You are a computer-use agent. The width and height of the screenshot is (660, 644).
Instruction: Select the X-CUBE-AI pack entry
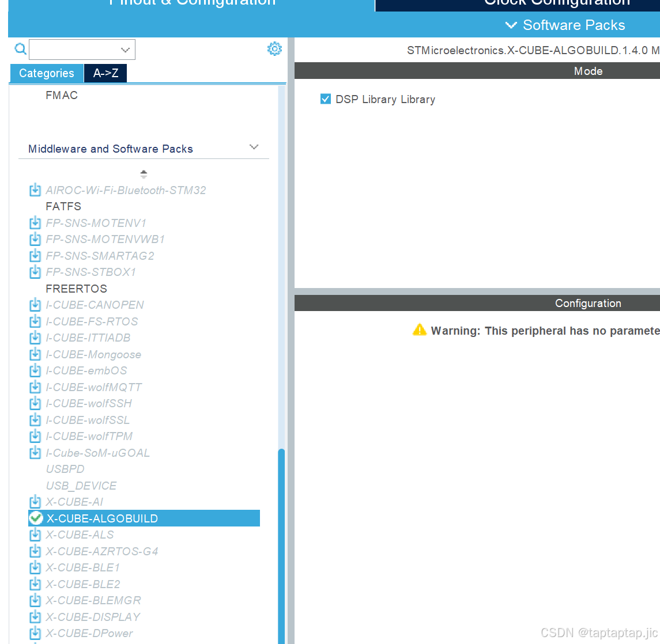(x=74, y=501)
